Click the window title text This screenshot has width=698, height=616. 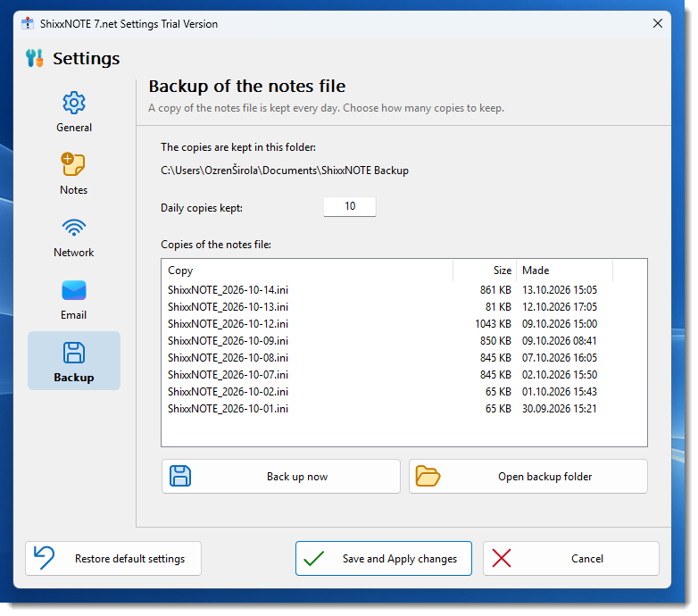pos(129,23)
